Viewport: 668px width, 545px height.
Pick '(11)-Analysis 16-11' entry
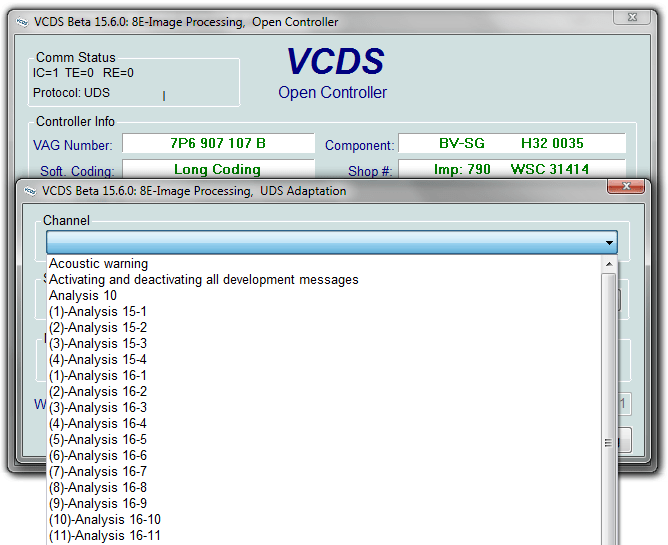[x=324, y=535]
